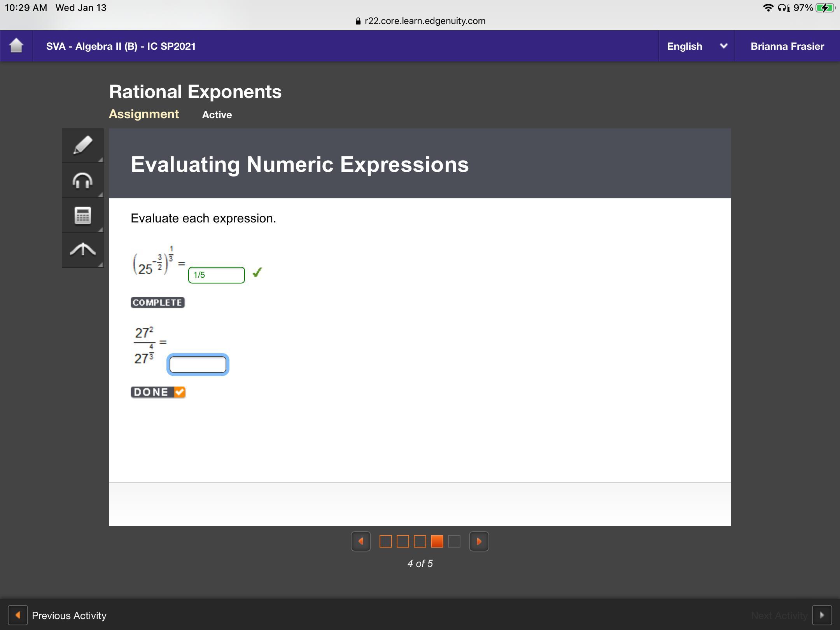Switch to the Assignment tab
840x630 pixels.
144,114
